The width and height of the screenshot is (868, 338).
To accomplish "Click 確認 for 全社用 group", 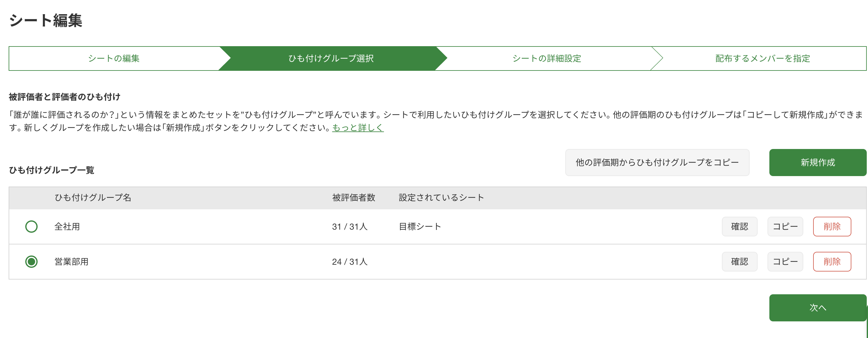I will (x=739, y=227).
